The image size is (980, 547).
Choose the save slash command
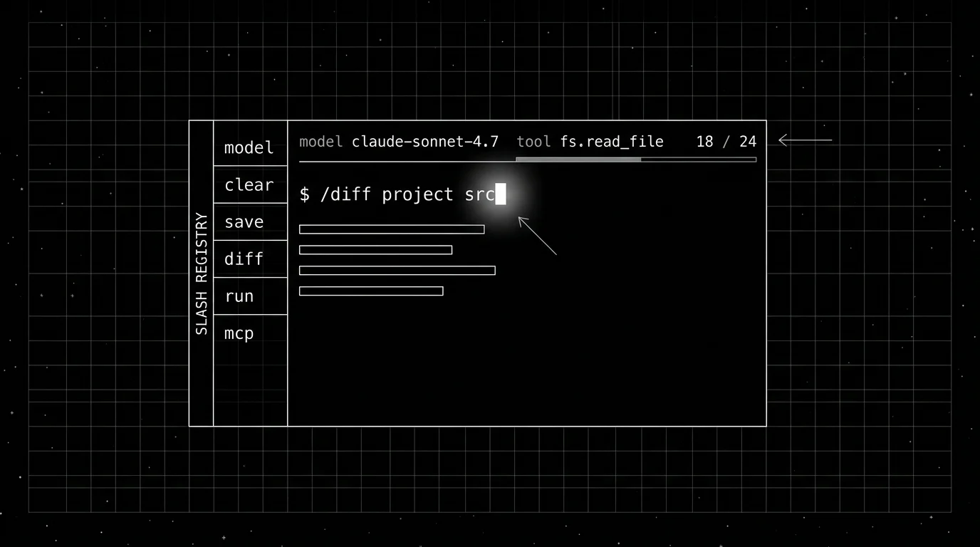(250, 222)
